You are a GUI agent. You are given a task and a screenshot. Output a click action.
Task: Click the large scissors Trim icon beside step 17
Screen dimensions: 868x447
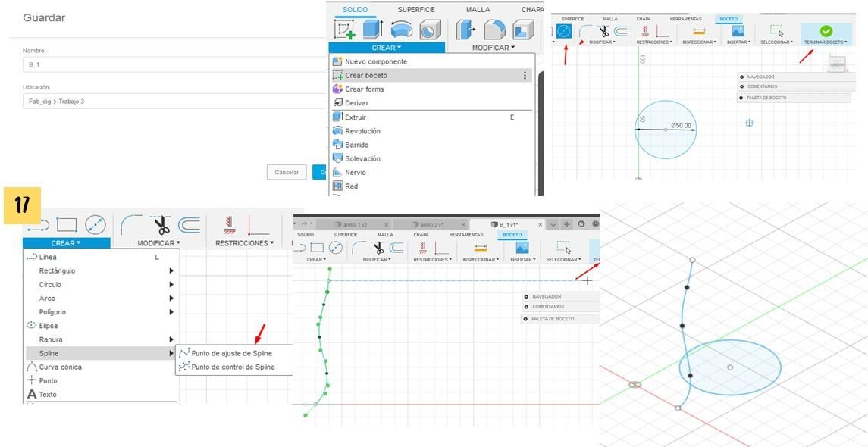coord(161,225)
